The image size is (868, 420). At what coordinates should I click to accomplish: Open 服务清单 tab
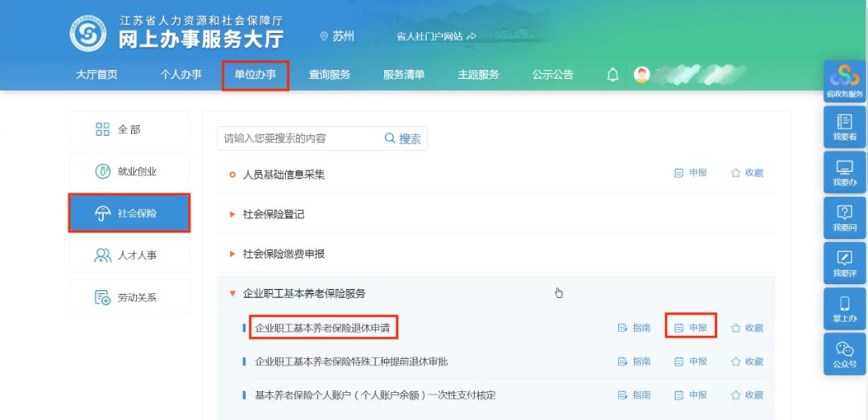pos(403,75)
